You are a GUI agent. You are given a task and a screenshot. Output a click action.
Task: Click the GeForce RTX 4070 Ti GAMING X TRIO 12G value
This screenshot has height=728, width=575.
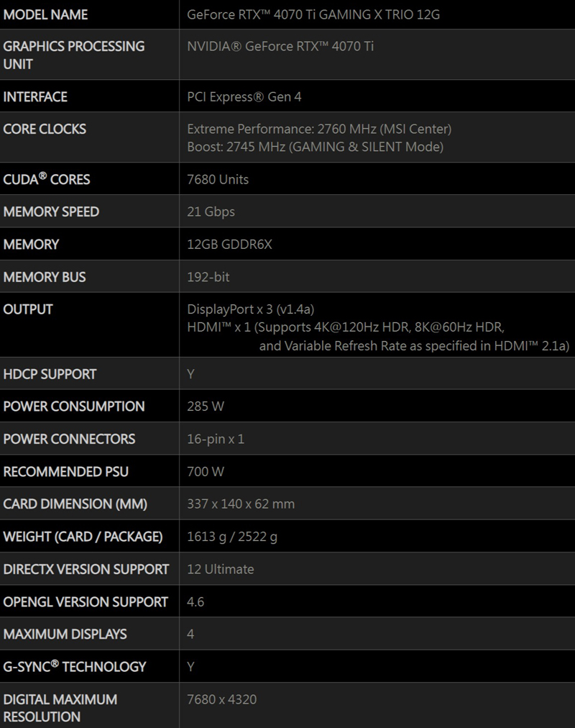(x=313, y=14)
